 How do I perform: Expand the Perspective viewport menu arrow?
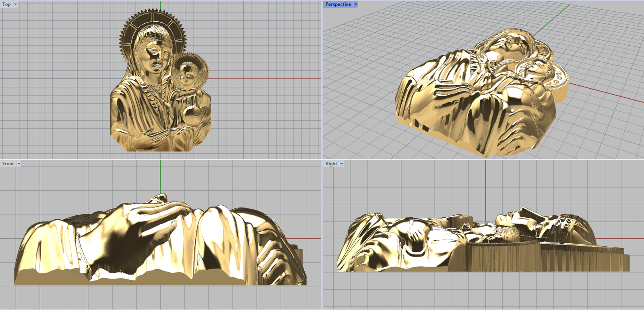(x=356, y=4)
